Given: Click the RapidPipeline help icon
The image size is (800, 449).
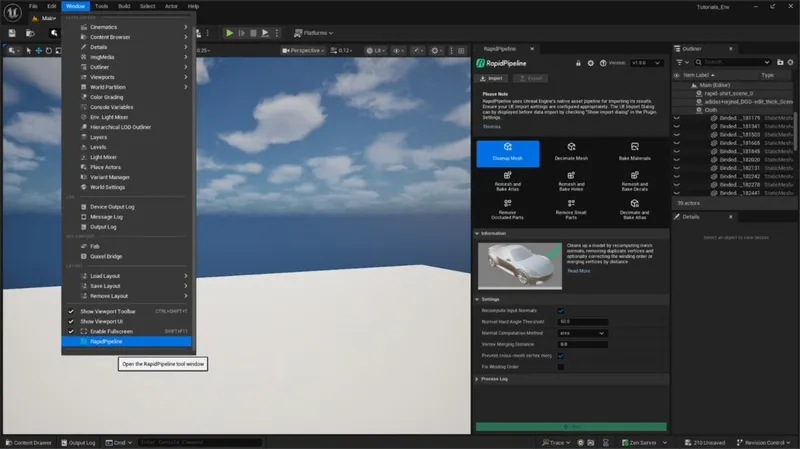Looking at the screenshot, I should [603, 63].
